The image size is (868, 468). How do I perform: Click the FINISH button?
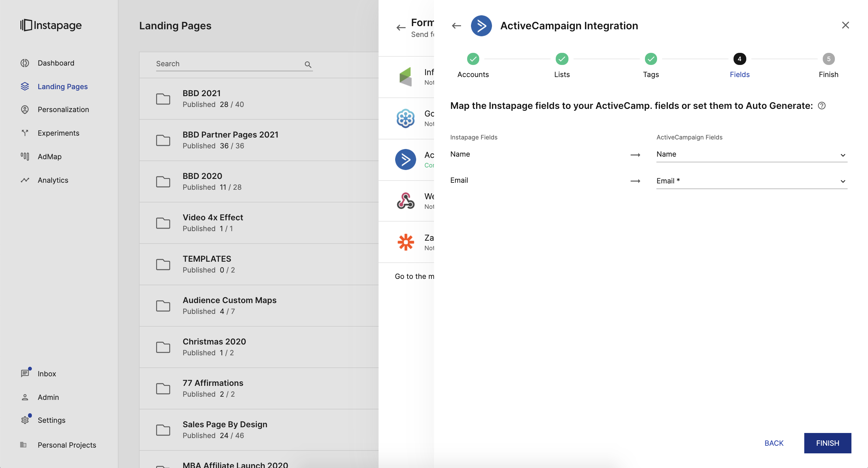pyautogui.click(x=827, y=443)
